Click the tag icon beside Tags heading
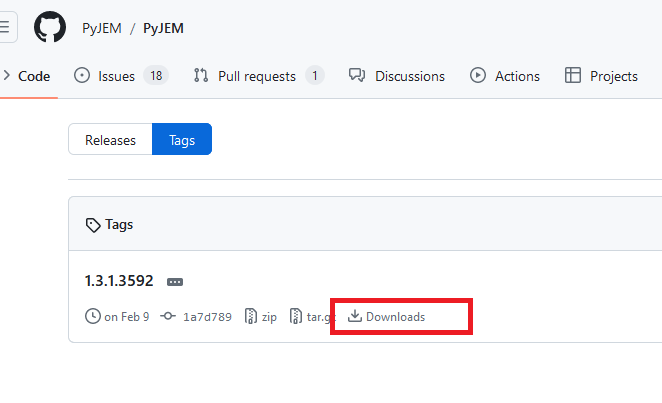 coord(93,225)
